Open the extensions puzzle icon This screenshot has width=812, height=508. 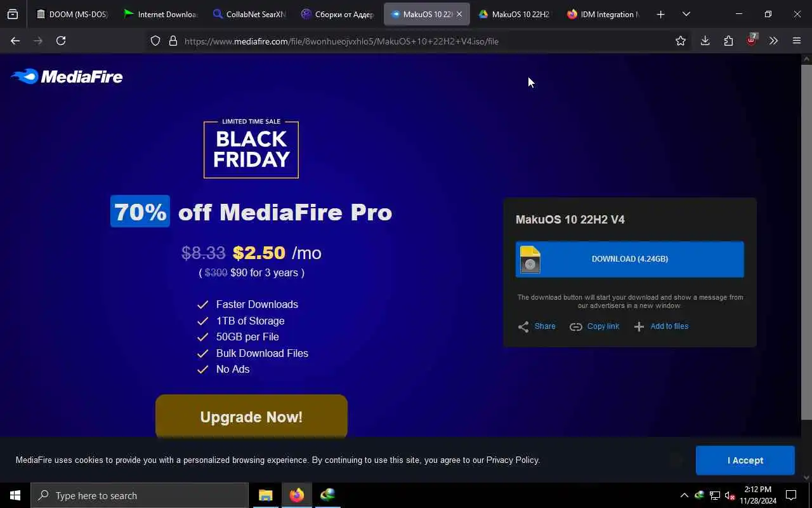pos(728,41)
